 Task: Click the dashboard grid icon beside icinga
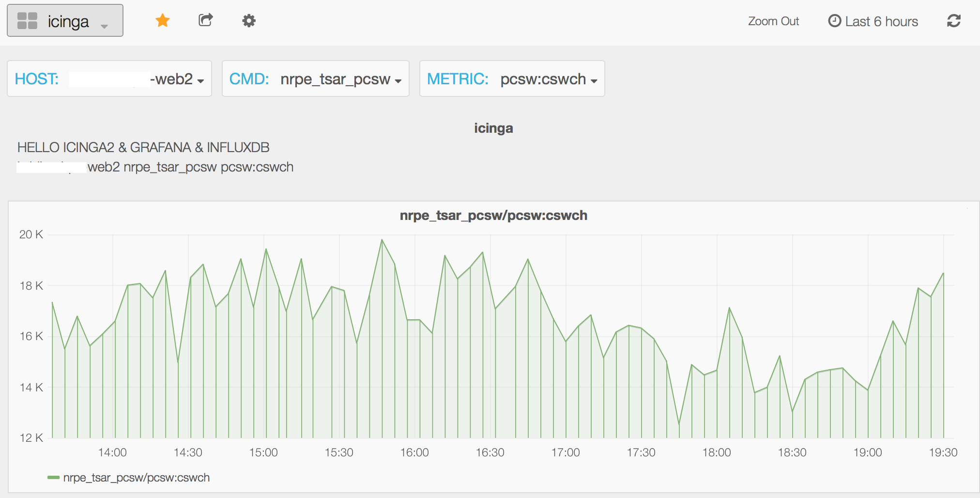(x=27, y=20)
